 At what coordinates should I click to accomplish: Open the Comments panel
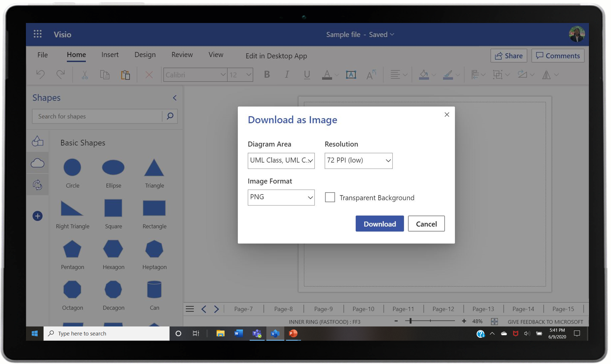pyautogui.click(x=558, y=56)
